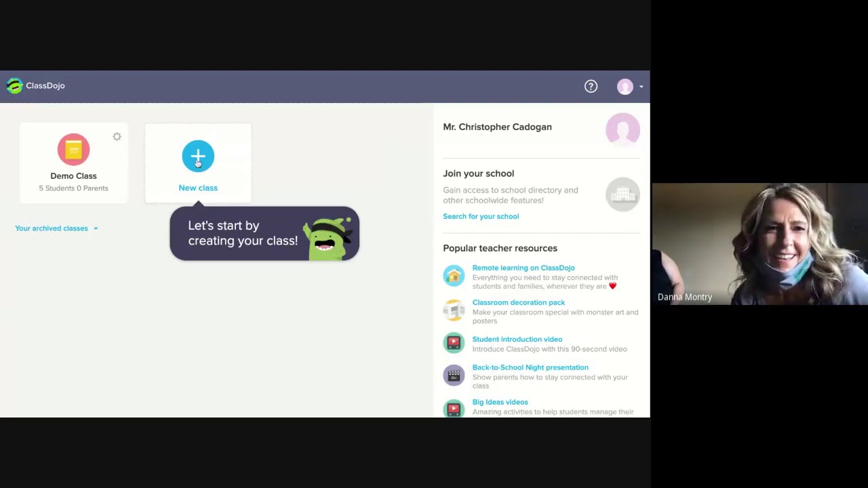
Task: Expand the account dropdown arrow
Action: point(641,87)
